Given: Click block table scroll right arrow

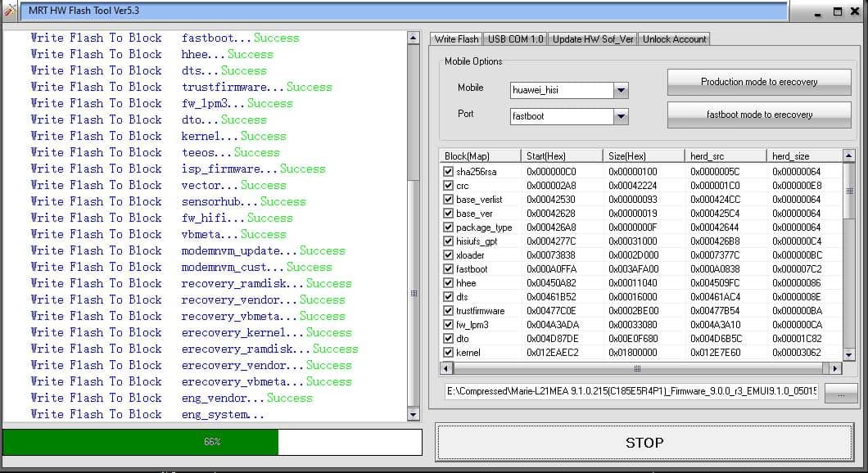Looking at the screenshot, I should (x=835, y=368).
